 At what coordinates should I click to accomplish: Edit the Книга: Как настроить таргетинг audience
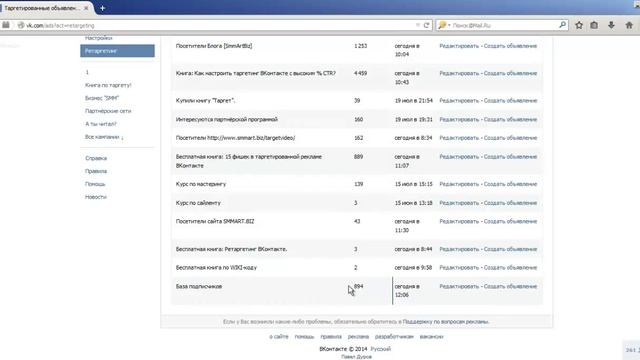click(x=459, y=73)
